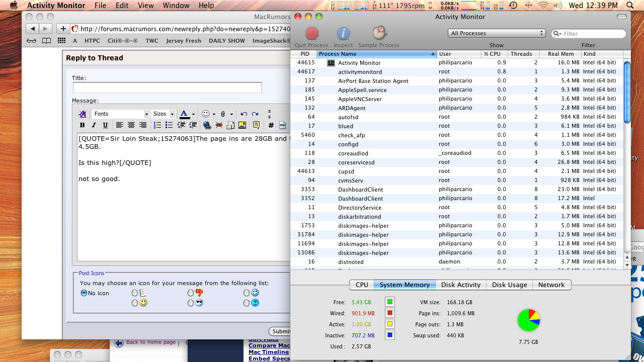This screenshot has width=644, height=362.
Task: Open the File menu
Action: pos(101,6)
